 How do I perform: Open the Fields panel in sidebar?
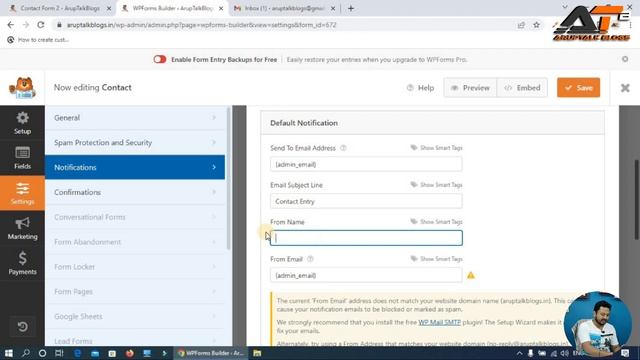[22, 158]
